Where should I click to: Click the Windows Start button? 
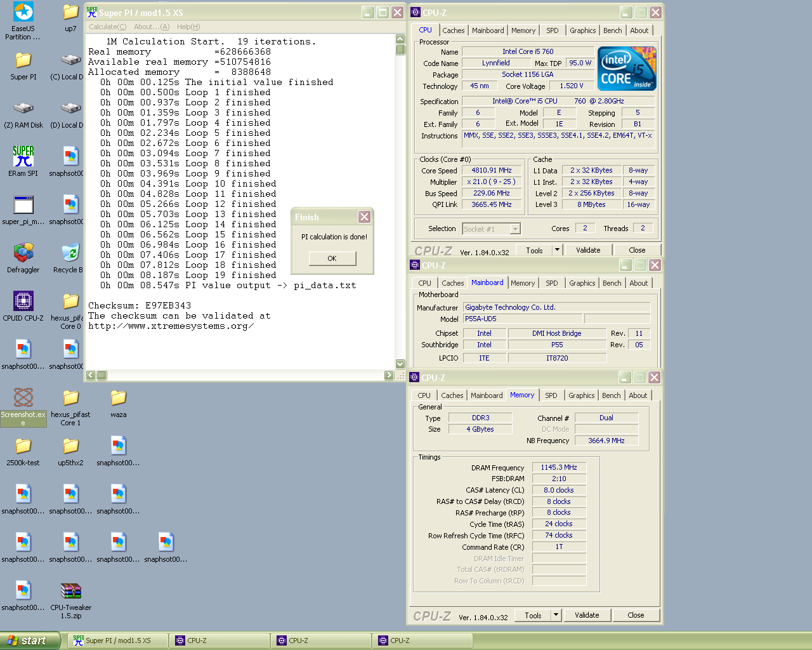click(x=30, y=640)
